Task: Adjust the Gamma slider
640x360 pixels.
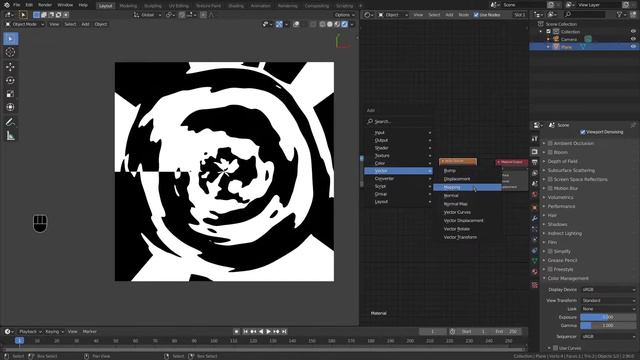Action: tap(608, 326)
